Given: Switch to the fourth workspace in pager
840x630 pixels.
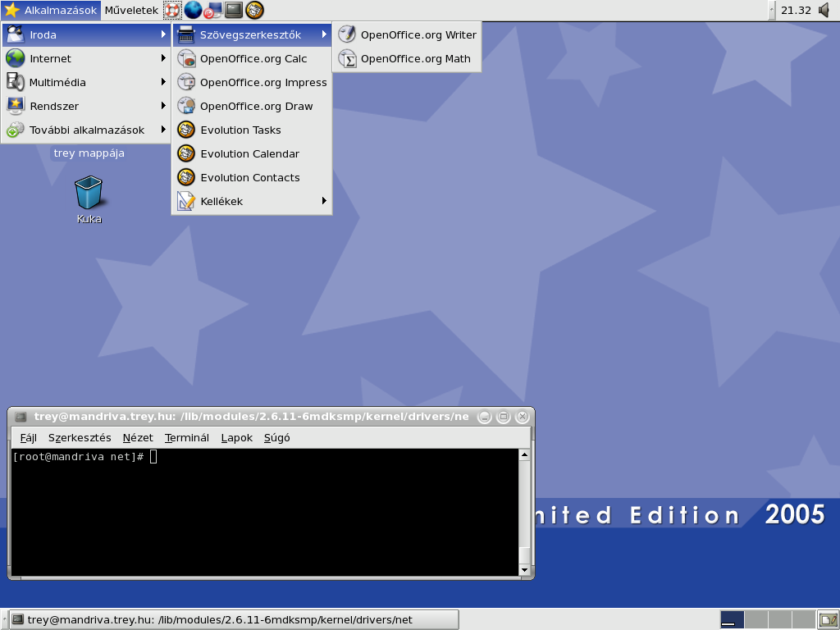Looking at the screenshot, I should (804, 620).
